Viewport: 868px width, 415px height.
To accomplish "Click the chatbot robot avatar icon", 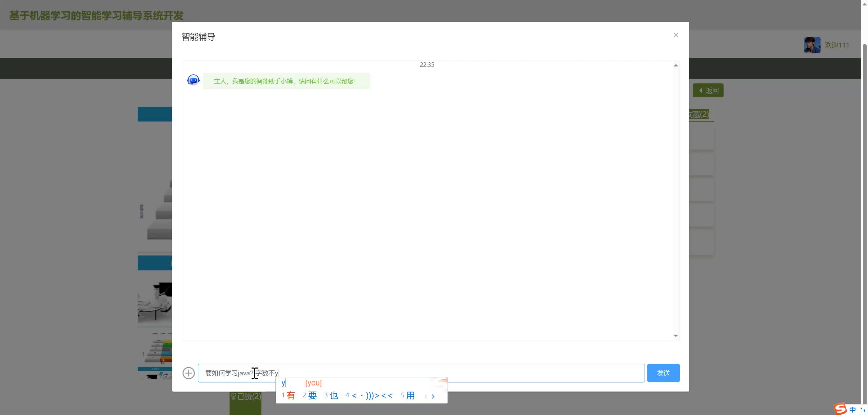I will click(x=193, y=80).
